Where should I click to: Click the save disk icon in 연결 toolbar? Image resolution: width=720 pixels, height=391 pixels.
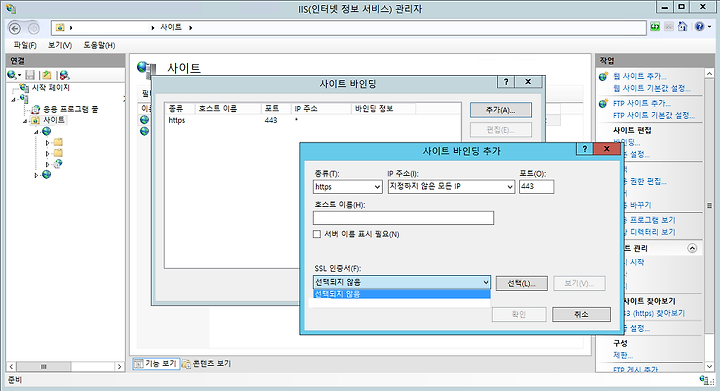tap(30, 75)
